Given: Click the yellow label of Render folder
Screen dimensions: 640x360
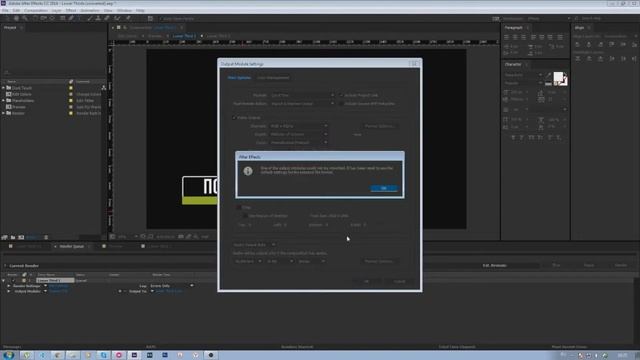Looking at the screenshot, I should tap(71, 113).
